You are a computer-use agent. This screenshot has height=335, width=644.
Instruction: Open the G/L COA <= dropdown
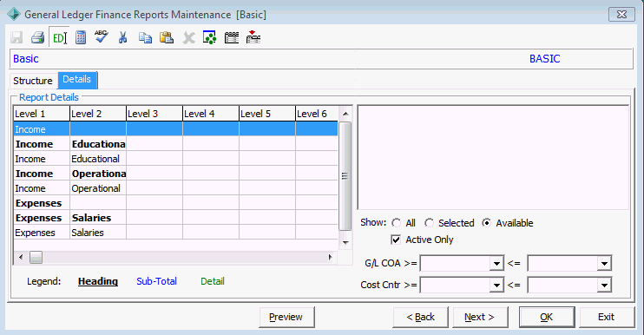pyautogui.click(x=604, y=264)
